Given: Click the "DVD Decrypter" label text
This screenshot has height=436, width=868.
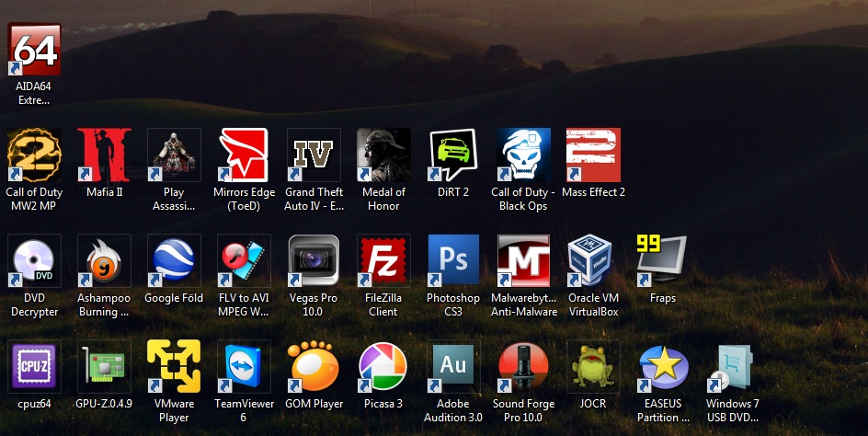Looking at the screenshot, I should click(34, 304).
